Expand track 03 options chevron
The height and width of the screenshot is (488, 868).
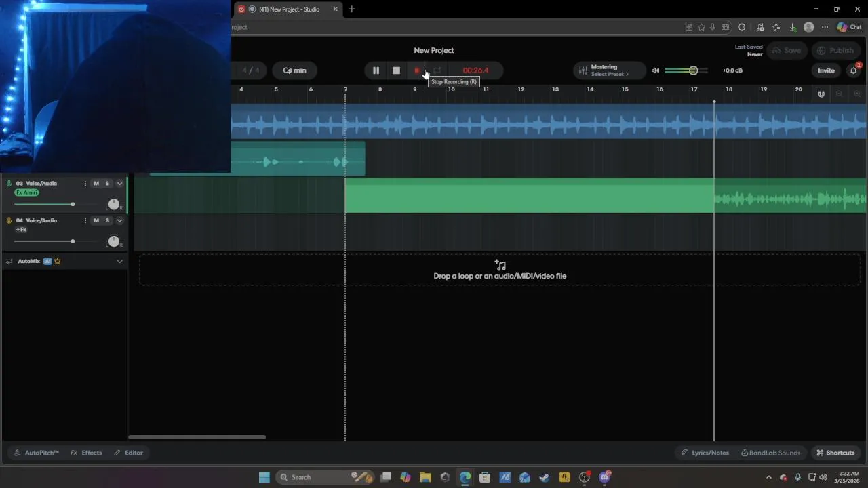(x=120, y=184)
